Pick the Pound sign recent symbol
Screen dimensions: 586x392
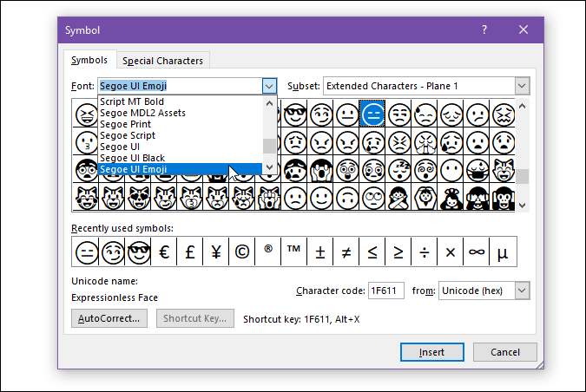190,252
